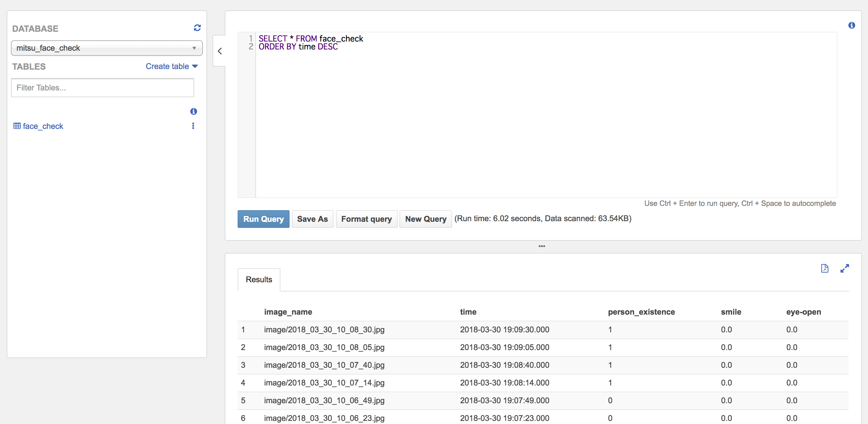Click Format query button

click(366, 219)
